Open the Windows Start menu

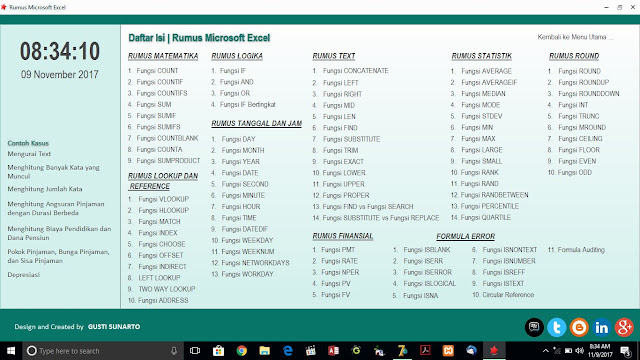pos(11,351)
